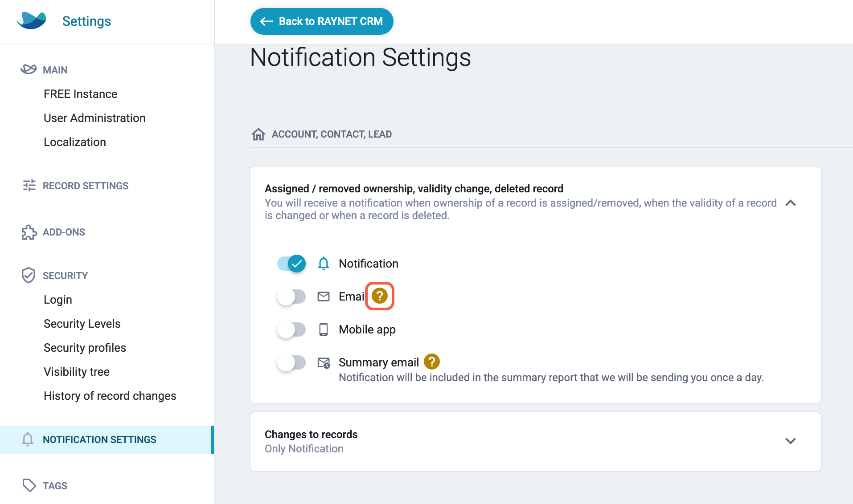The height and width of the screenshot is (504, 853).
Task: Click the home icon near Account, Contact, Lead
Action: (258, 134)
